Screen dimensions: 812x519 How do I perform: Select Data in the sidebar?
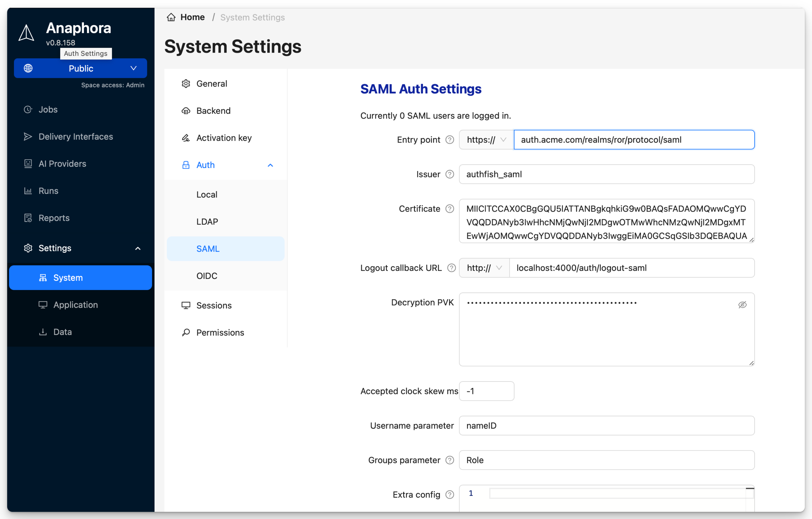coord(63,332)
